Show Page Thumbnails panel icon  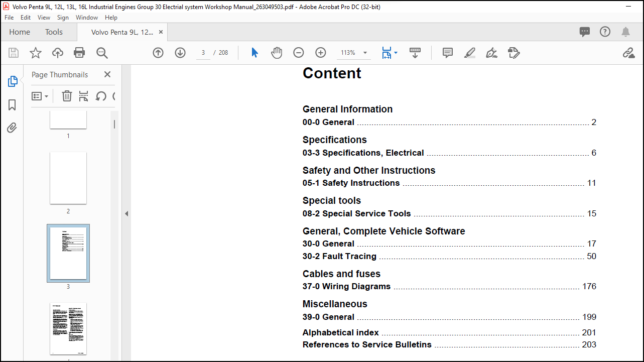pos(13,81)
